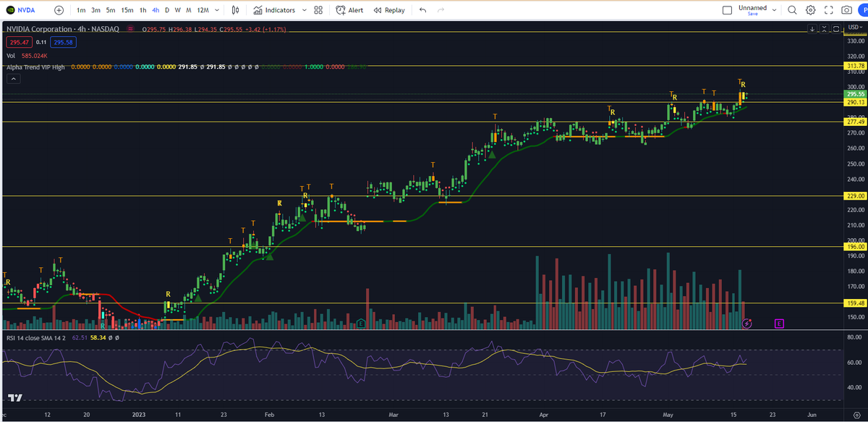Click the Save link under Unnamed
The width and height of the screenshot is (868, 422).
[x=753, y=14]
